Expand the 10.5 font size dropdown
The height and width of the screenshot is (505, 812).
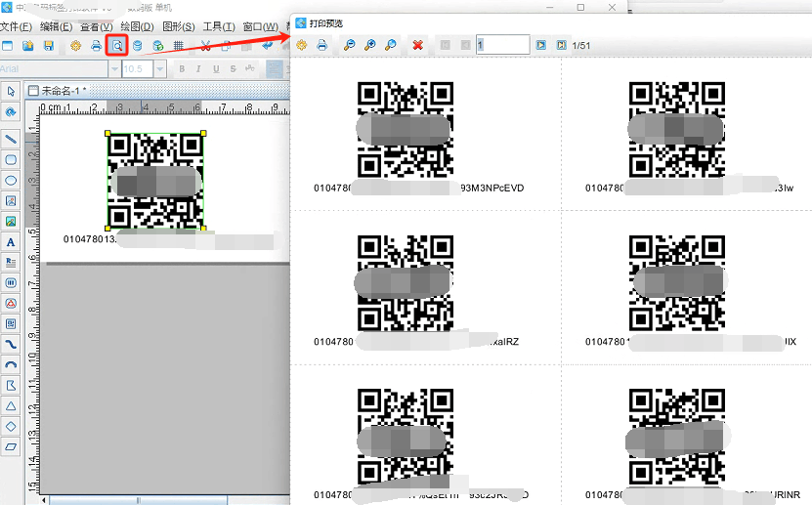point(160,68)
